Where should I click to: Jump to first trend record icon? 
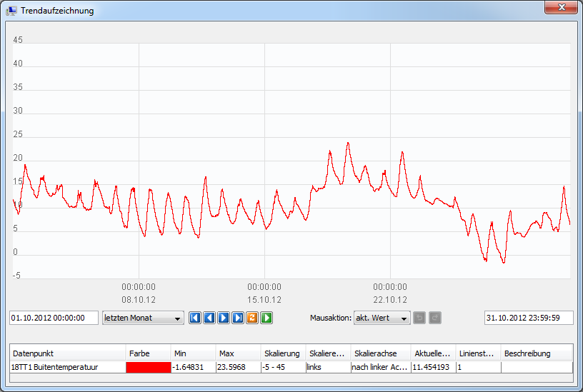(x=195, y=318)
